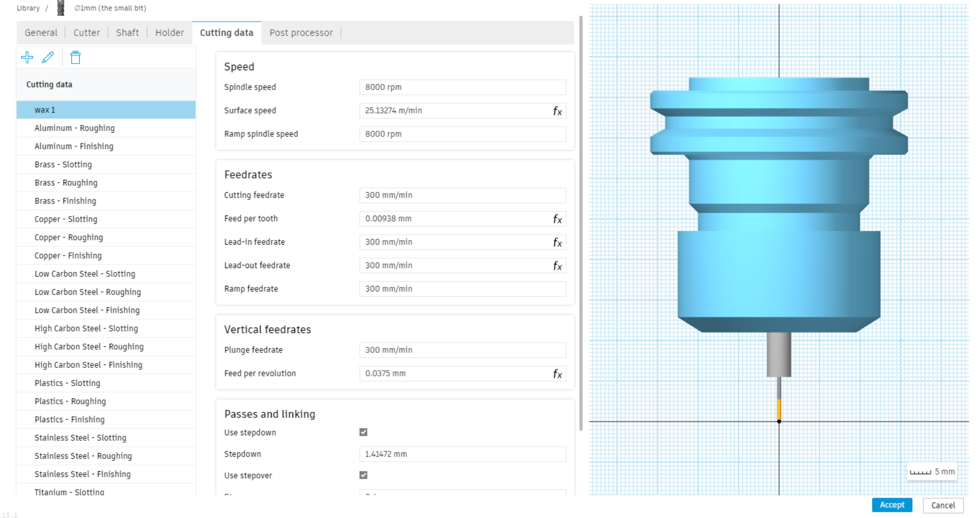Open Surface speed expression fx editor

pyautogui.click(x=557, y=111)
